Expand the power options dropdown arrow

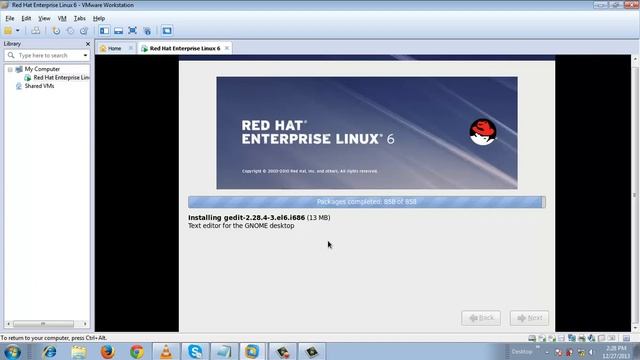(x=18, y=31)
